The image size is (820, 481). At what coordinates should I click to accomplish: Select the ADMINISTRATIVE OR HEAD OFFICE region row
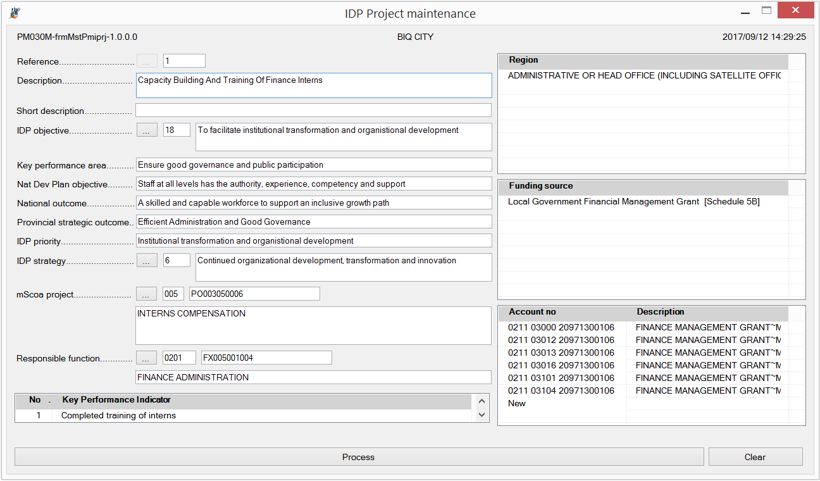pos(644,76)
